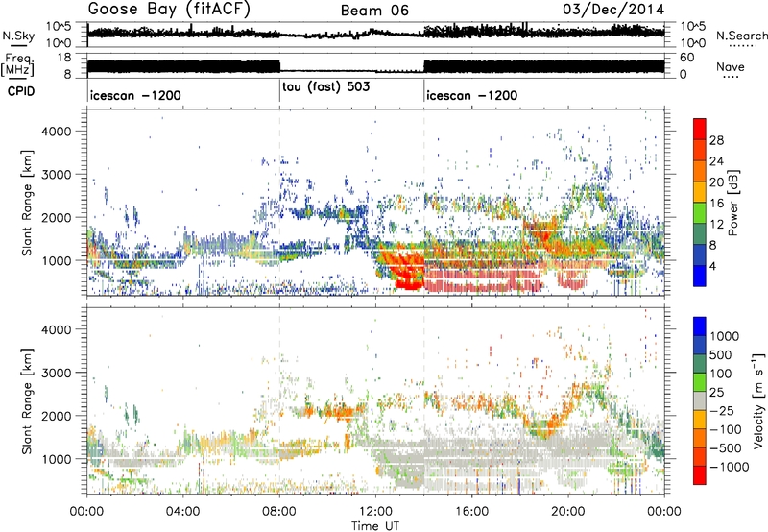The image size is (768, 532).
Task: Click the Velocity colorbar value '25'
Action: 717,392
